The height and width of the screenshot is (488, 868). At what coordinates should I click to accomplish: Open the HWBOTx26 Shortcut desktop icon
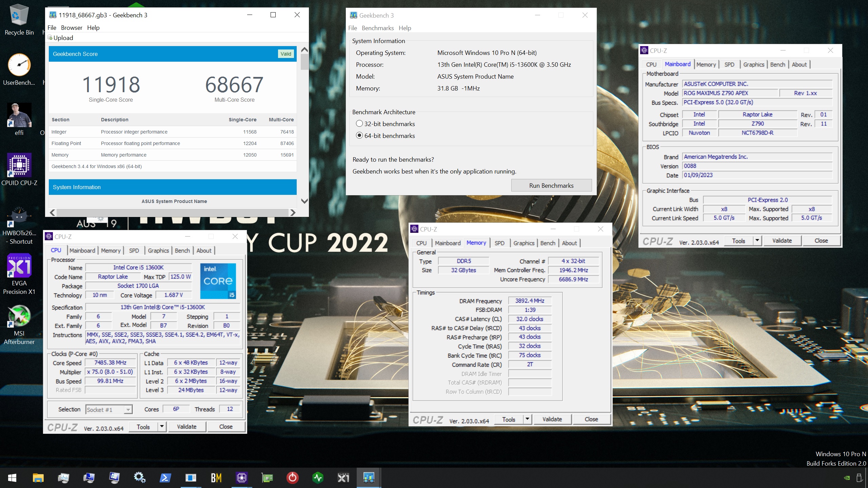click(x=19, y=224)
